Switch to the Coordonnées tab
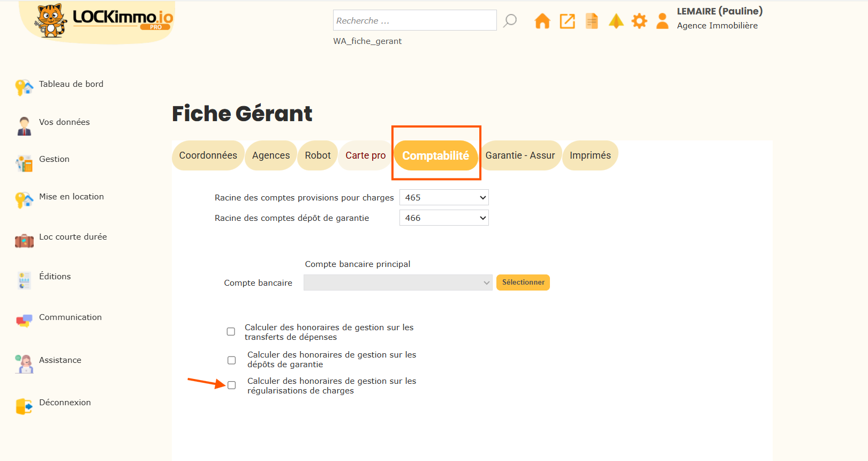The width and height of the screenshot is (868, 461). click(x=208, y=155)
